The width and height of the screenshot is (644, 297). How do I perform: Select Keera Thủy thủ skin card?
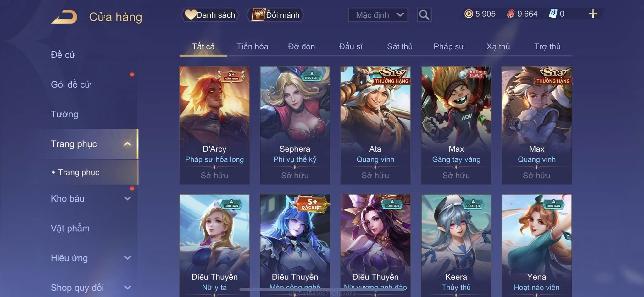click(x=456, y=246)
